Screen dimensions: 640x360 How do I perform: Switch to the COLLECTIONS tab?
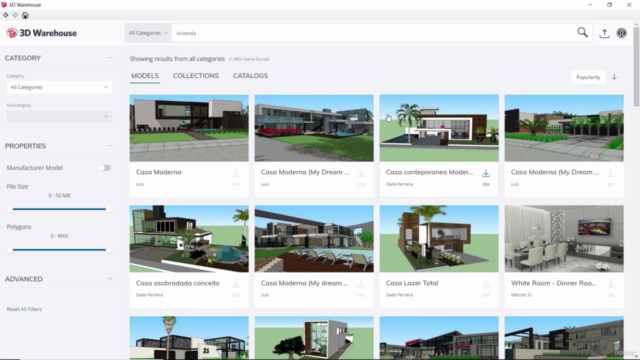[196, 76]
